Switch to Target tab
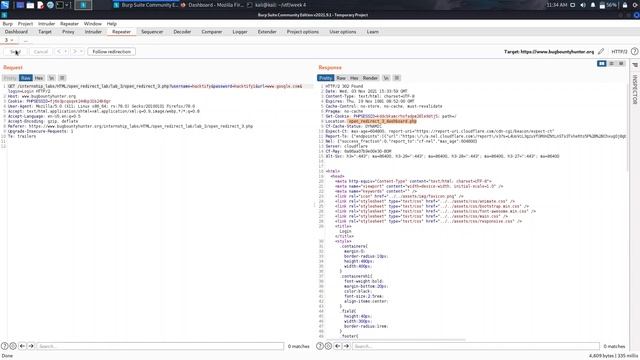This screenshot has height=360, width=640. [x=45, y=32]
